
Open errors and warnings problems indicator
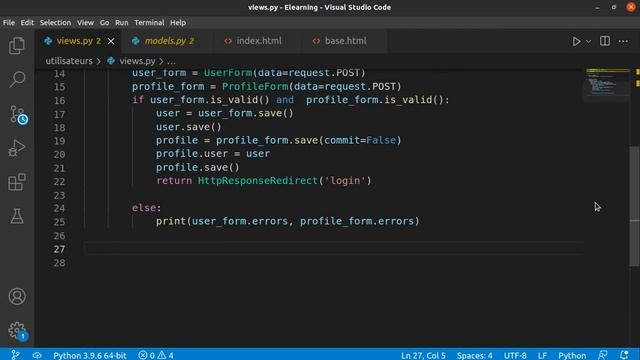(x=156, y=355)
